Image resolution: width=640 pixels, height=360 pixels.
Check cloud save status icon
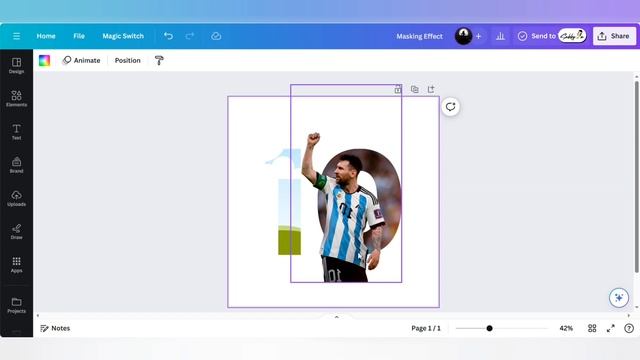point(216,36)
